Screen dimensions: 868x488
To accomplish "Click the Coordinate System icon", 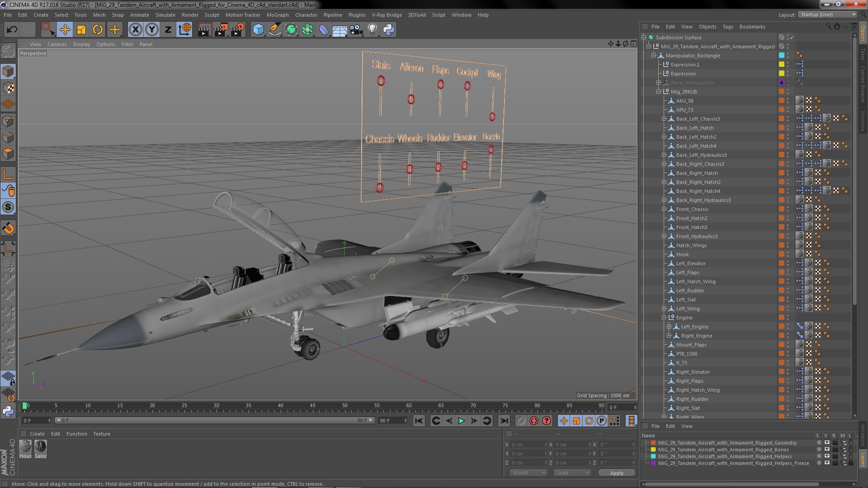I will (184, 30).
